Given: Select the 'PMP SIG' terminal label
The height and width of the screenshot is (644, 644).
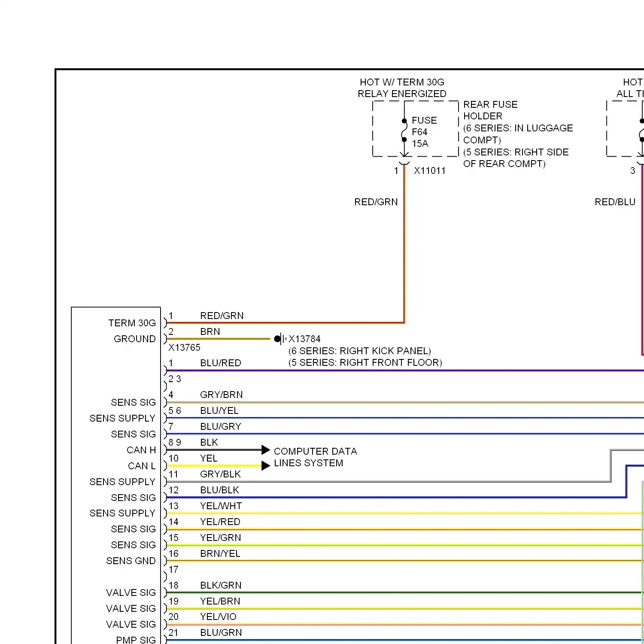Looking at the screenshot, I should pyautogui.click(x=136, y=640).
